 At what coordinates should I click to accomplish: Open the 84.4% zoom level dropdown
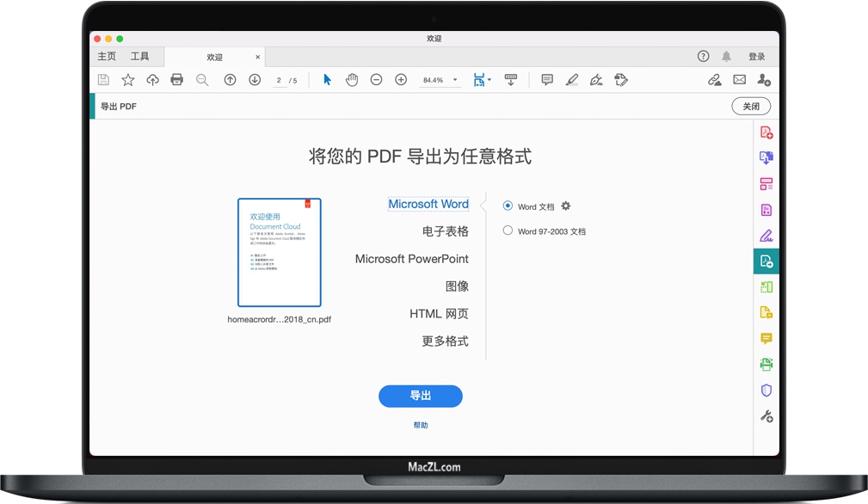(455, 80)
